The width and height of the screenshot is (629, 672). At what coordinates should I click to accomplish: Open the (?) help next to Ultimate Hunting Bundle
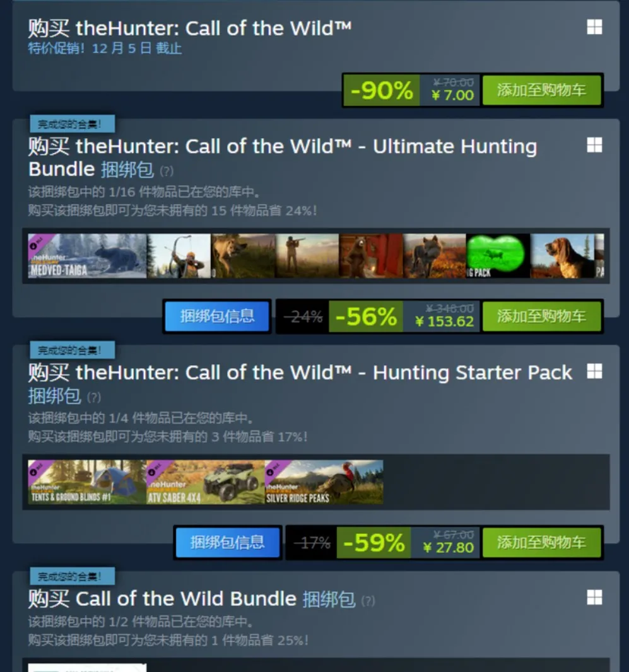point(167,171)
